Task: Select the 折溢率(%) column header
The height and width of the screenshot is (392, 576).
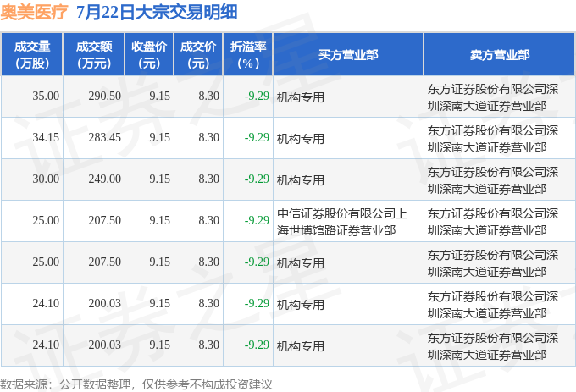Action: click(x=248, y=55)
